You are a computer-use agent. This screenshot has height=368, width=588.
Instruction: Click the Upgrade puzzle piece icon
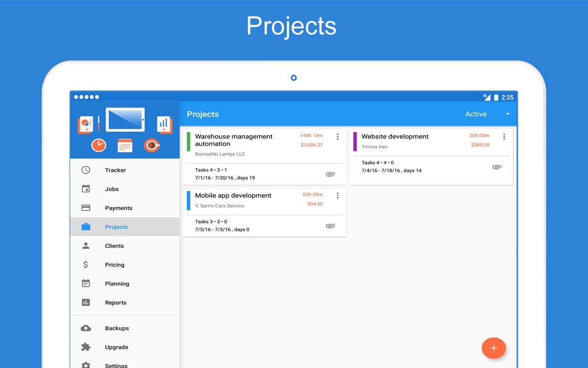pos(86,347)
